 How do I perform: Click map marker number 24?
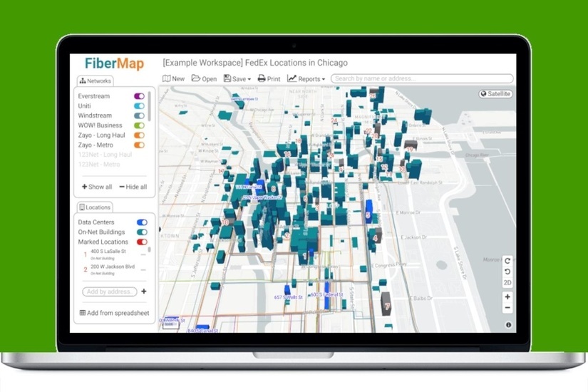(334, 120)
